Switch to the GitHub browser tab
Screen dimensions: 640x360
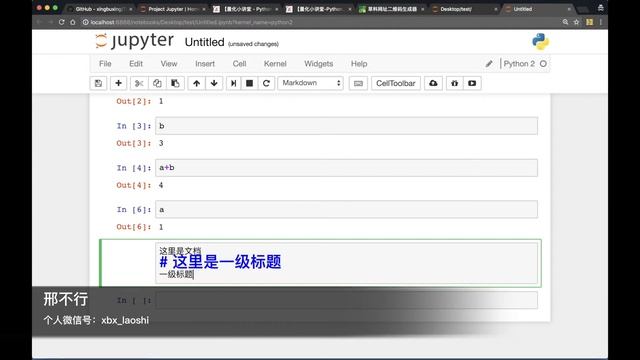click(100, 9)
